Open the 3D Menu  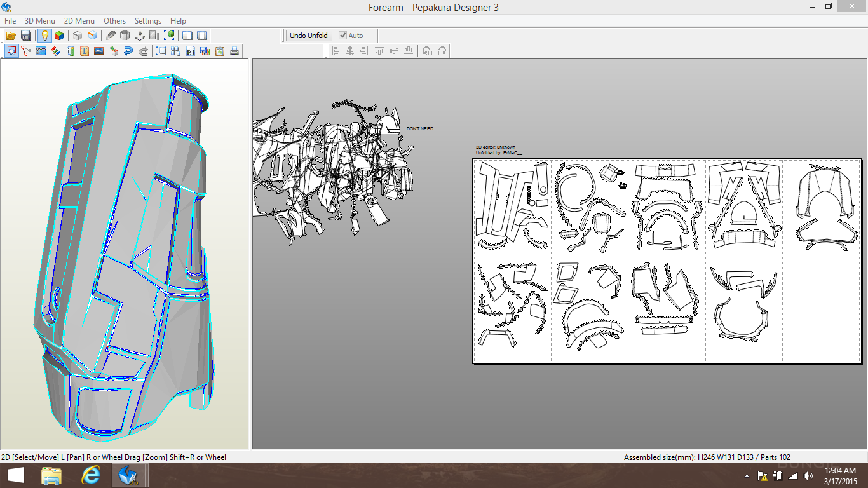tap(39, 21)
